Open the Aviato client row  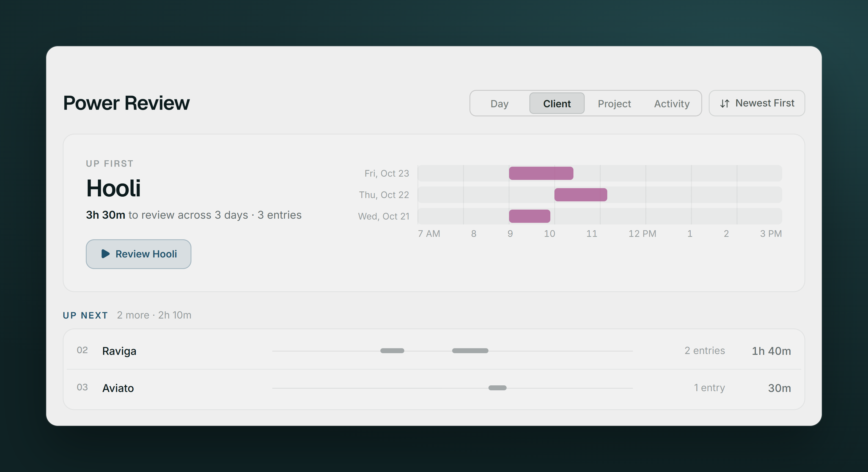tap(434, 388)
